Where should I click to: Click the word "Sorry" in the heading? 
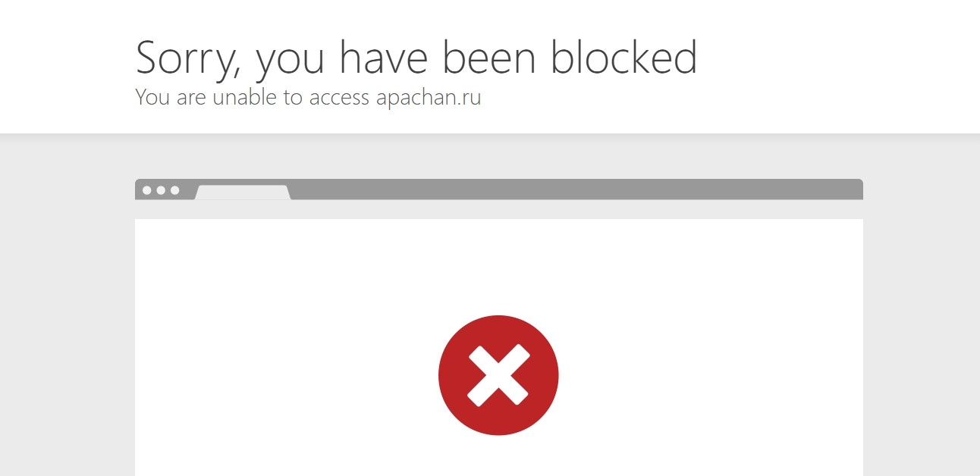(190, 59)
